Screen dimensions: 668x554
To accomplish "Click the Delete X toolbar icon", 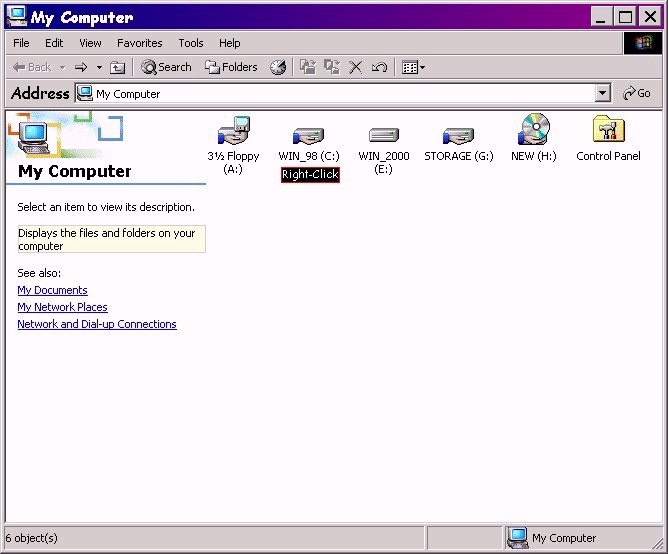I will (x=355, y=67).
